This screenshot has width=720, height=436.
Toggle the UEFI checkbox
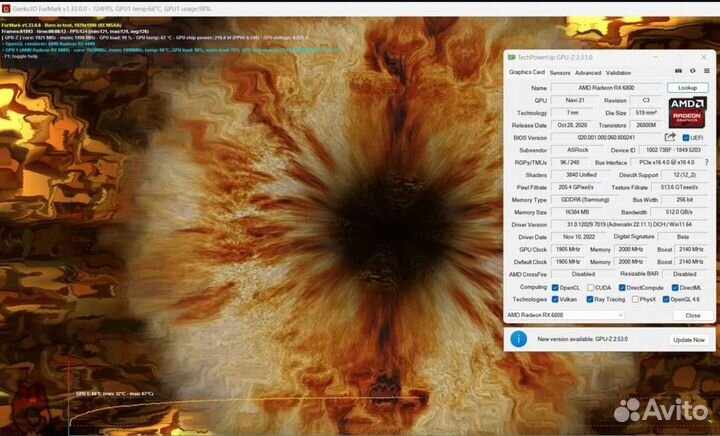[686, 138]
